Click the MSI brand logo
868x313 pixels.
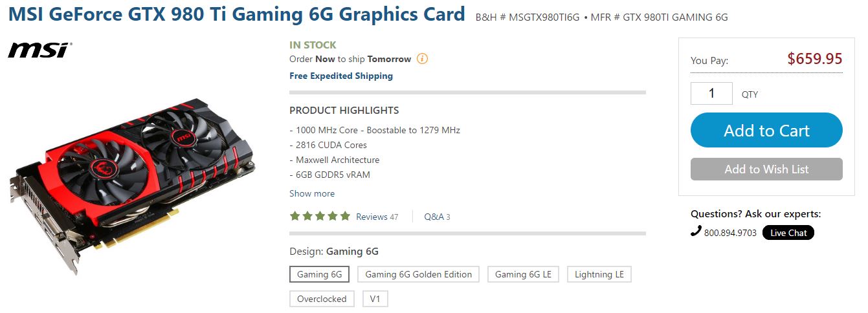tap(39, 50)
